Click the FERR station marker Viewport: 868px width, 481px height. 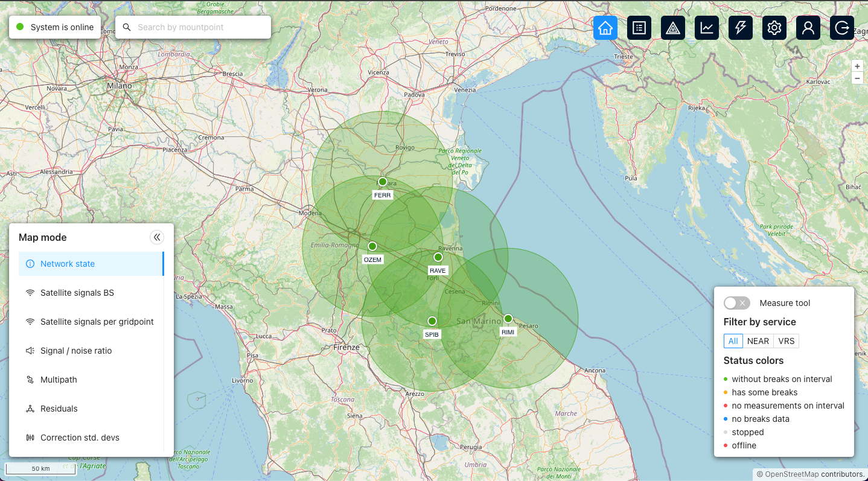(x=382, y=182)
